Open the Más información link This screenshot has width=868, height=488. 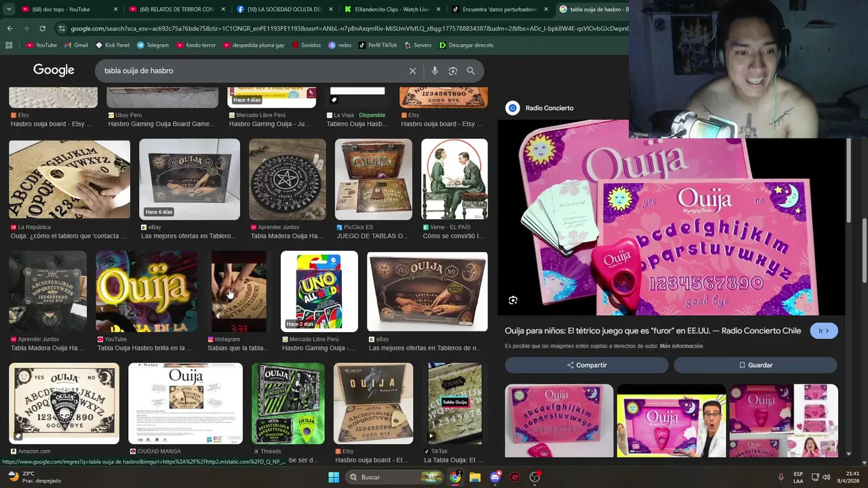681,346
